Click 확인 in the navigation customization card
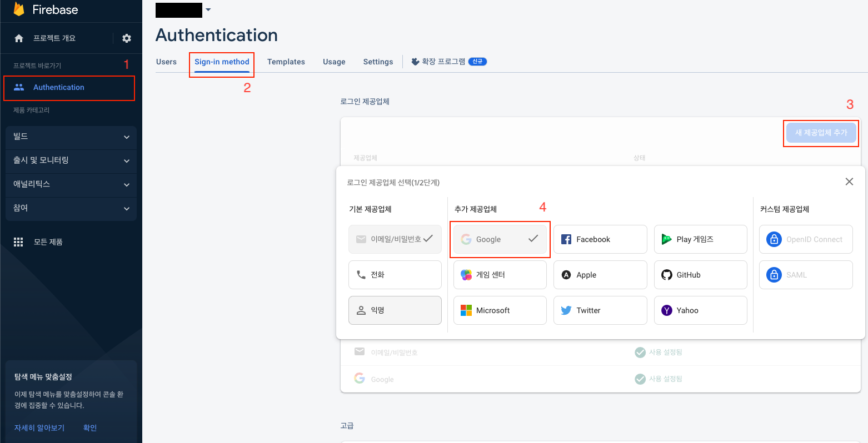Screen dimensions: 868x443 (x=90, y=428)
